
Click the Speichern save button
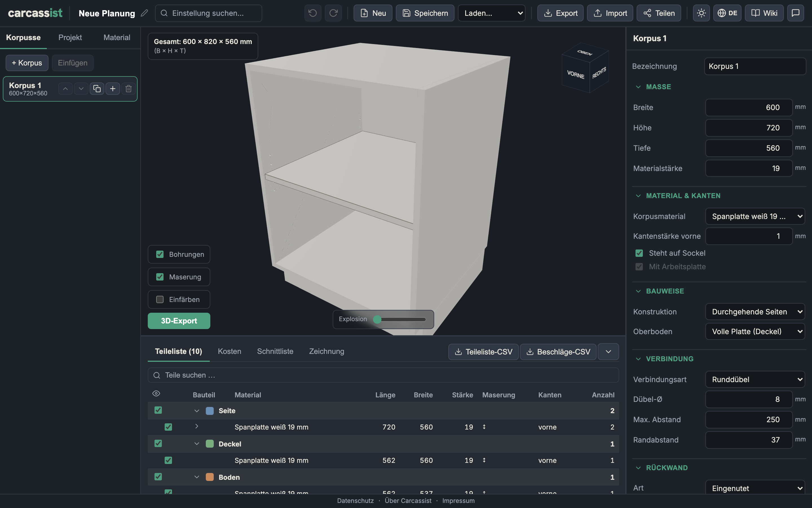click(425, 13)
